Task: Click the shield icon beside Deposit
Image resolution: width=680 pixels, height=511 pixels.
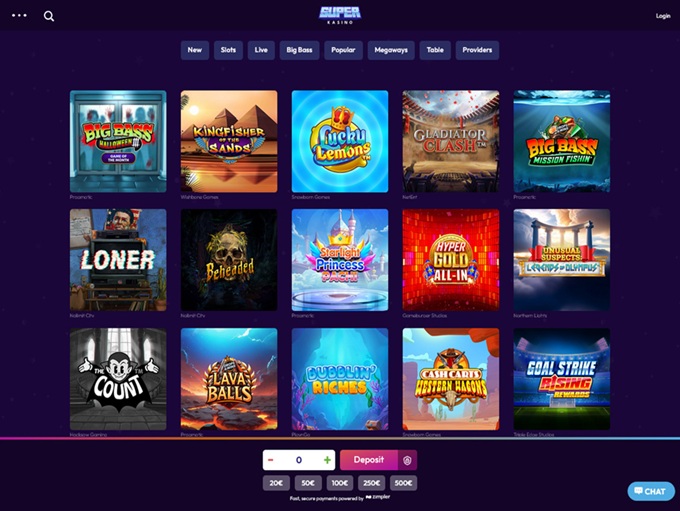Action: (407, 460)
